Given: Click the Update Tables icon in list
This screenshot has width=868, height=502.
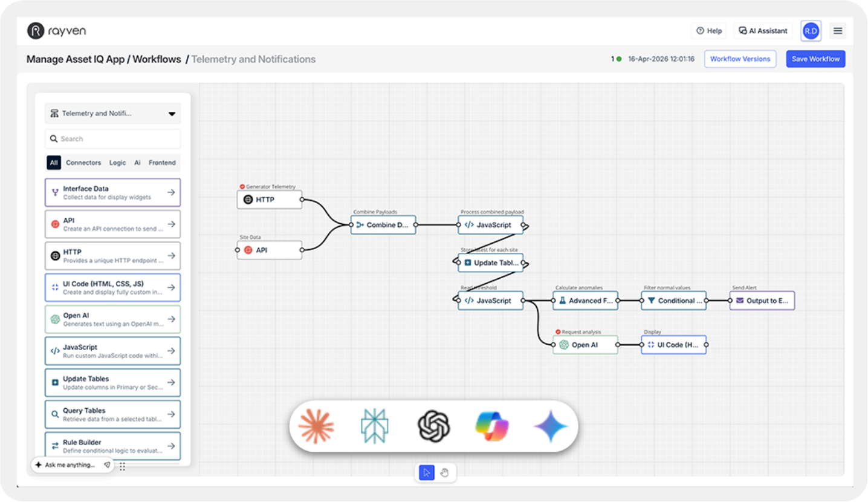Looking at the screenshot, I should point(55,383).
